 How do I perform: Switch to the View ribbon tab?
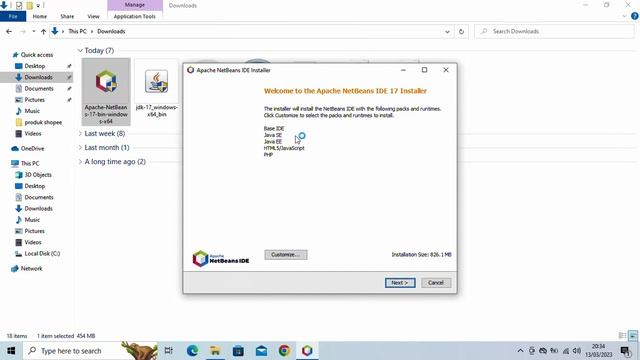[93, 16]
